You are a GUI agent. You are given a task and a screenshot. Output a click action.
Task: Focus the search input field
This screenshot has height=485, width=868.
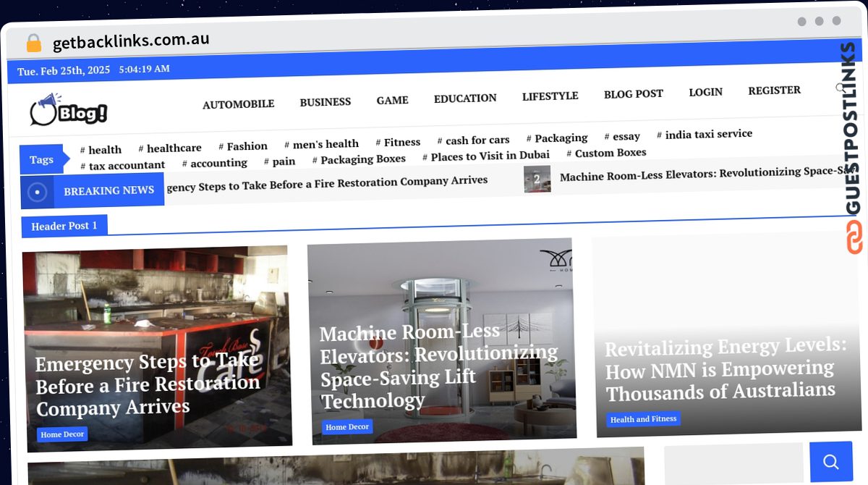click(x=733, y=464)
